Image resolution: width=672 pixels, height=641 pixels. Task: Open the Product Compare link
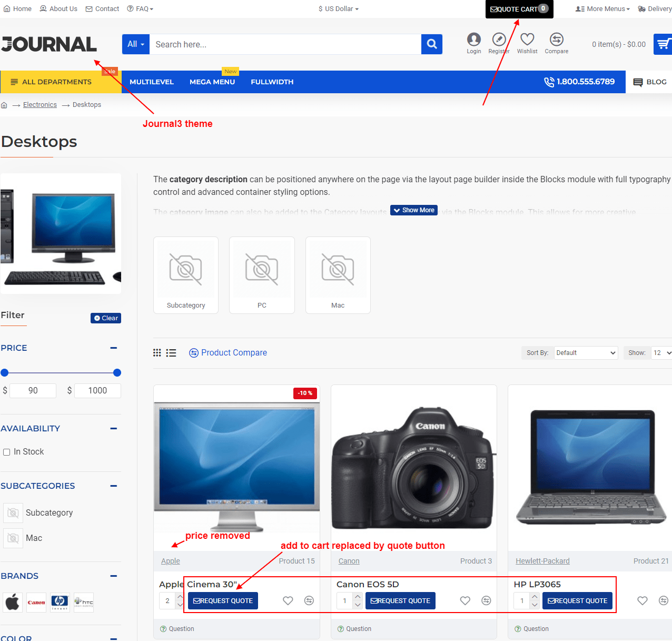228,353
